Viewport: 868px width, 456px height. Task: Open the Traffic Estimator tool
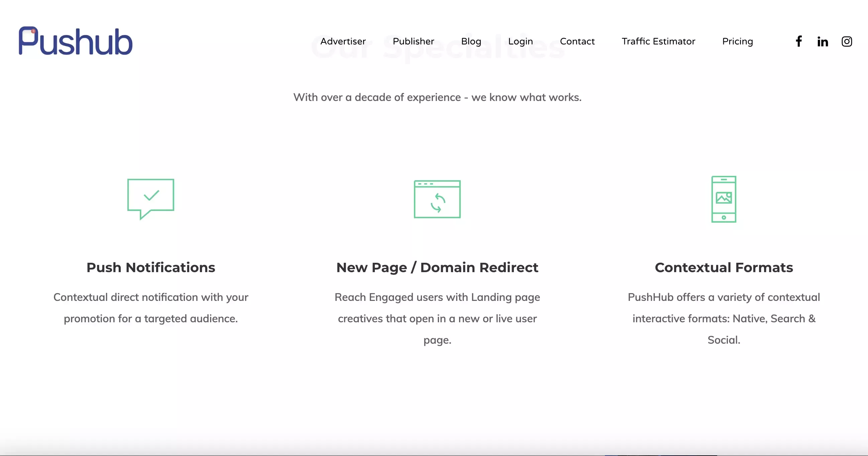pyautogui.click(x=658, y=41)
